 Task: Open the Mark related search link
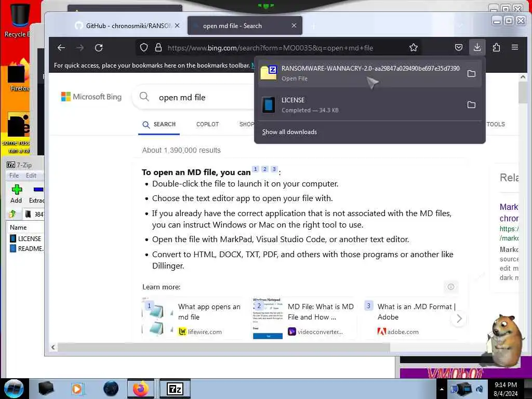tap(509, 212)
